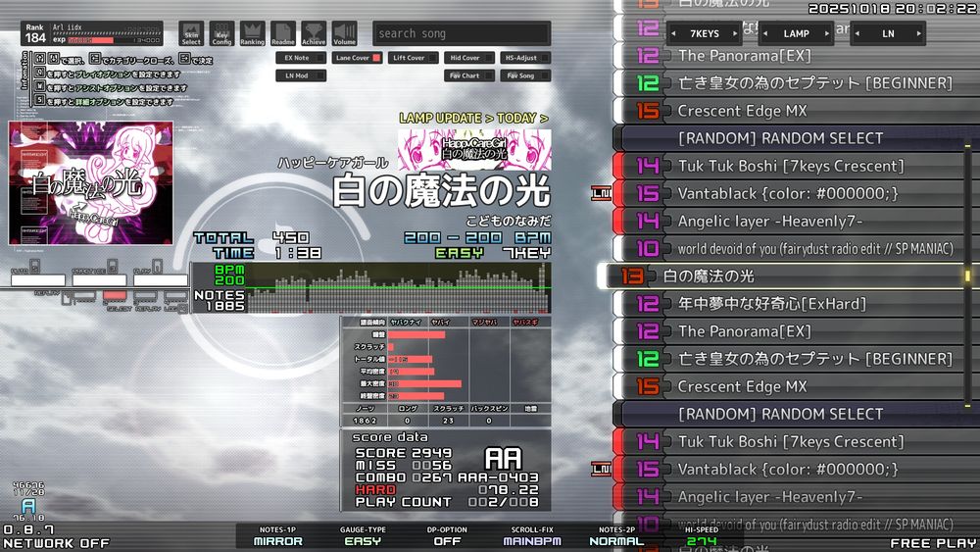The image size is (980, 552).
Task: Click the 200 - 200 BPM text
Action: pos(477,237)
